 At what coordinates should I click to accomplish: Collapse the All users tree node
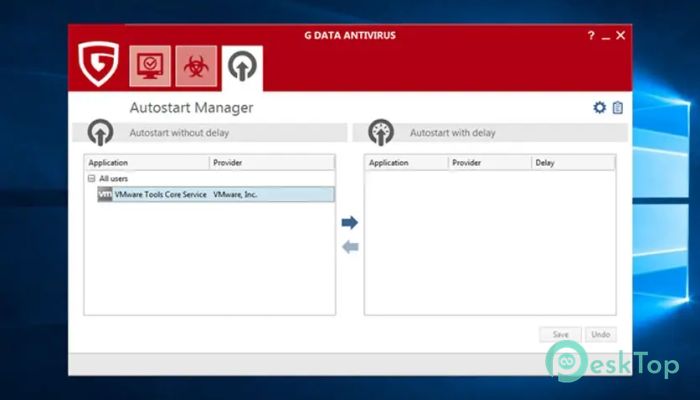[92, 179]
